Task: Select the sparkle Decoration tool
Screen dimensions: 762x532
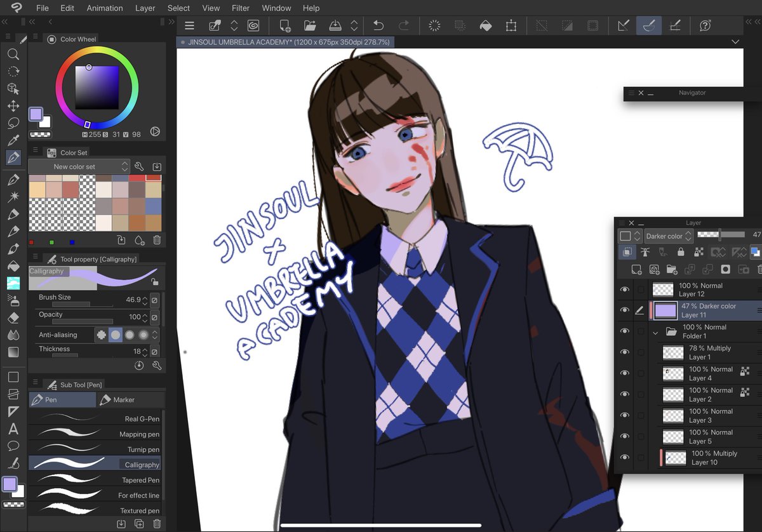Action: coord(13,197)
